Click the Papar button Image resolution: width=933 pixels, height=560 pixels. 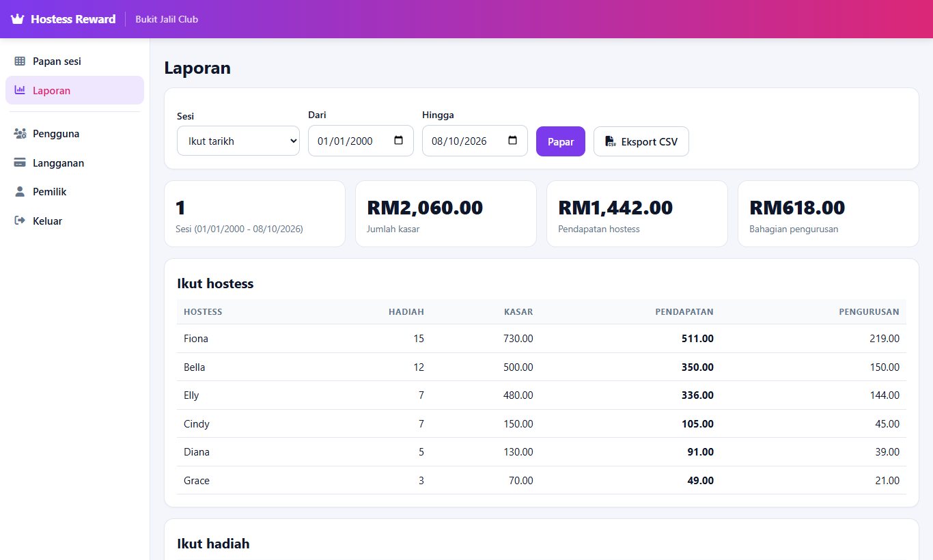tap(561, 141)
